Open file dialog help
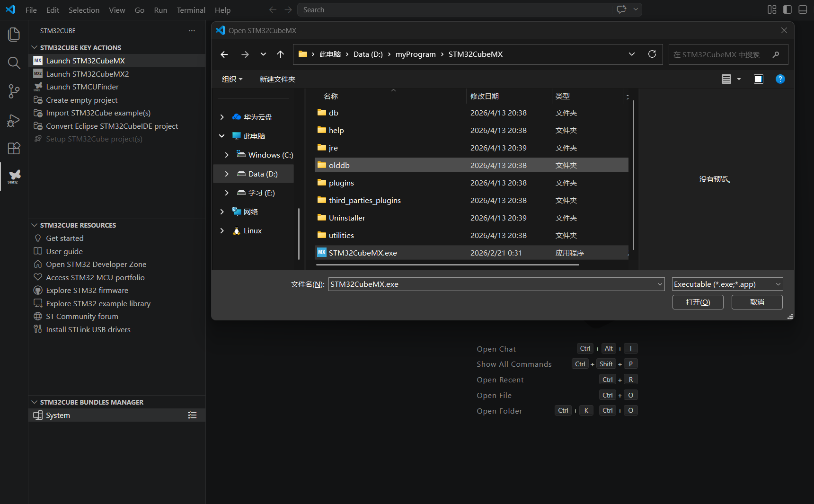 [780, 79]
